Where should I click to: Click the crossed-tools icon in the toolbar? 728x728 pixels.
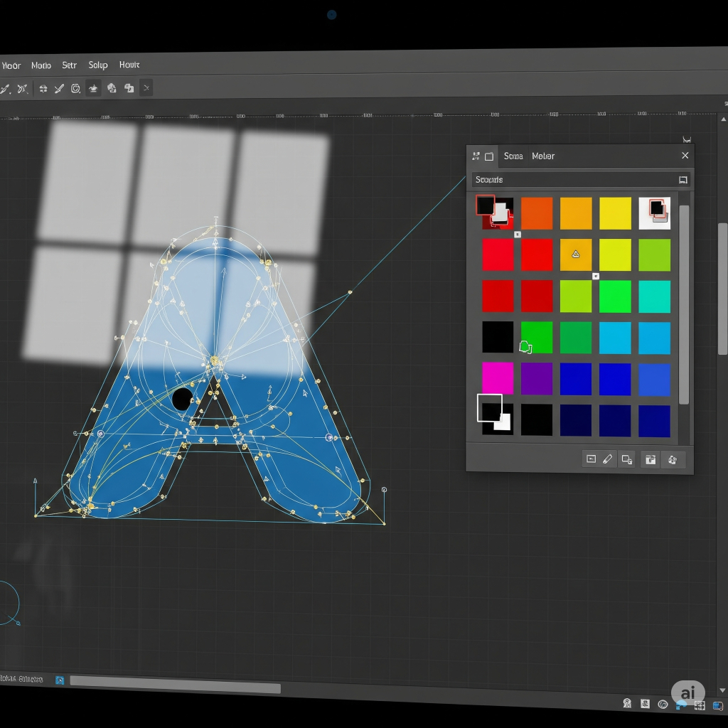[x=23, y=89]
